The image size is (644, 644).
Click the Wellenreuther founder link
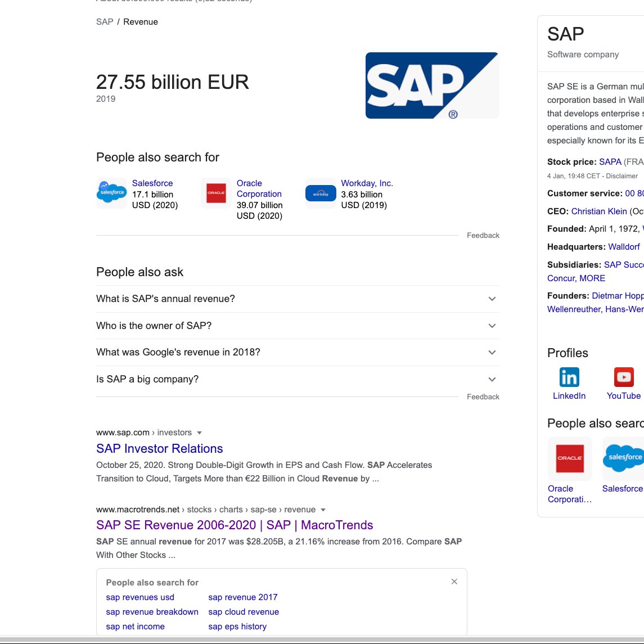point(574,309)
